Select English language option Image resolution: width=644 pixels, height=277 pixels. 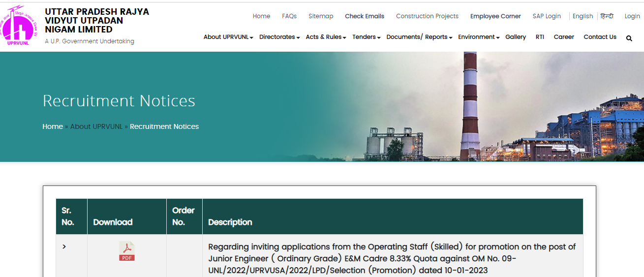[x=583, y=16]
